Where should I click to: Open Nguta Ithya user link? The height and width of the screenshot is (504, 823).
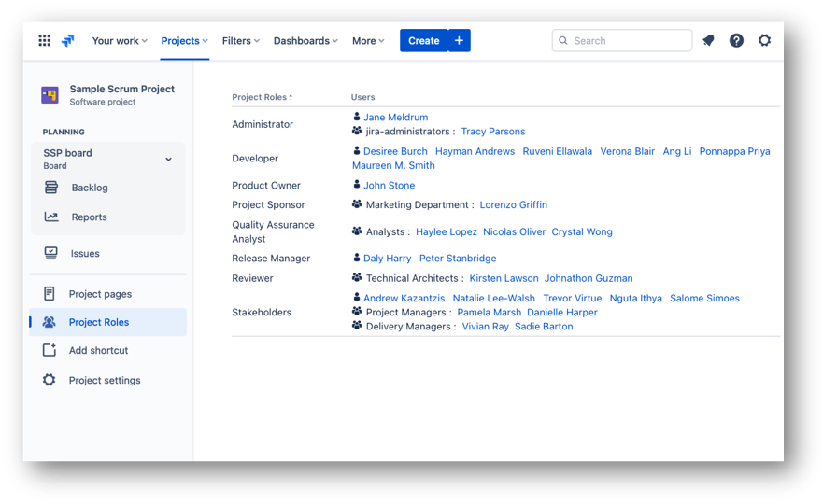pos(635,298)
